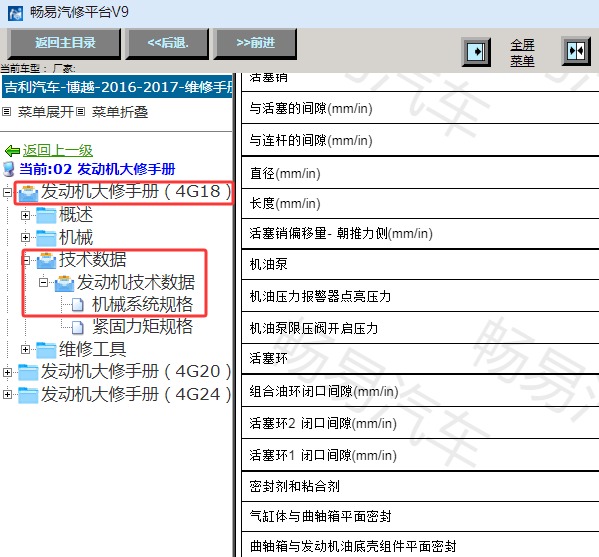Viewport: 599px width, 557px height.
Task: Click the 机油泵 section row
Action: (420, 264)
